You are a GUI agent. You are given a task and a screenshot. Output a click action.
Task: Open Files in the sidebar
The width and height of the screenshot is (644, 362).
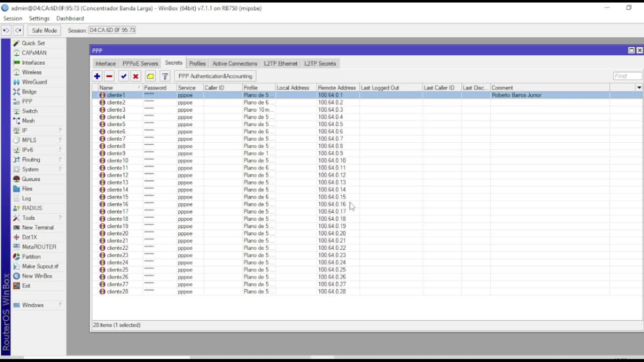(x=27, y=189)
